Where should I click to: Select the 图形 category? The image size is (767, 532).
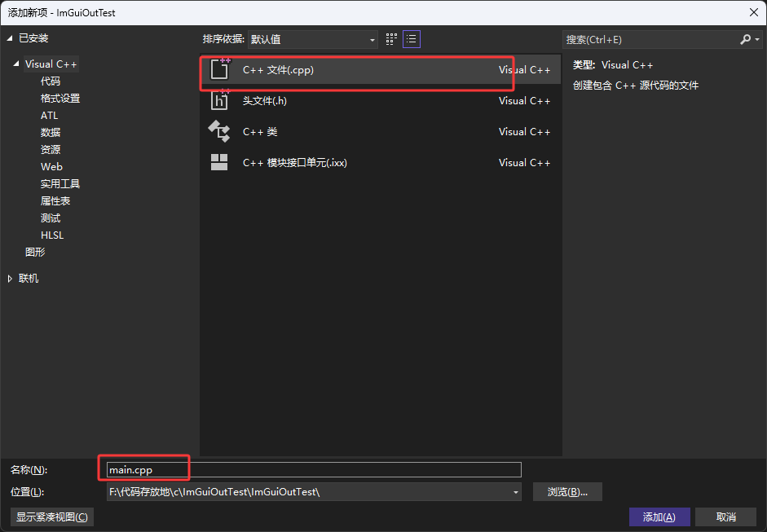coord(35,252)
